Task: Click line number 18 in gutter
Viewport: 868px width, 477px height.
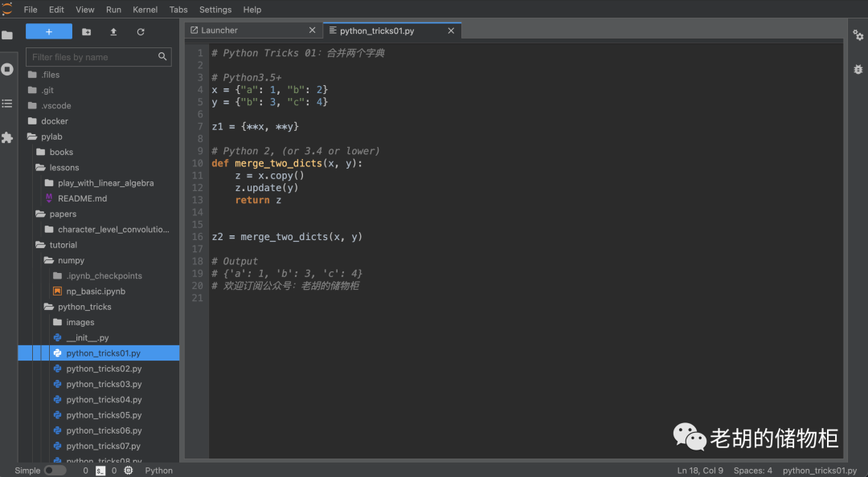Action: (x=198, y=261)
